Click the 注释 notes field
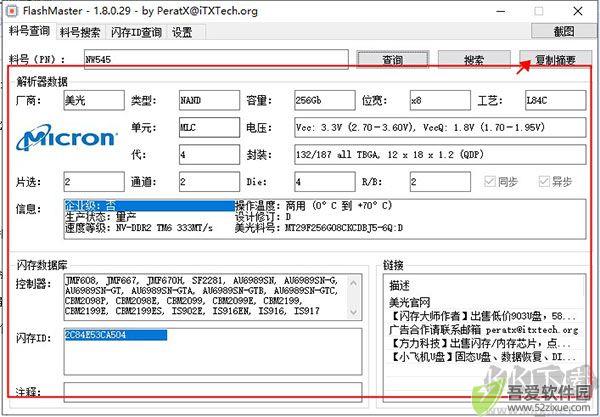 (x=213, y=392)
